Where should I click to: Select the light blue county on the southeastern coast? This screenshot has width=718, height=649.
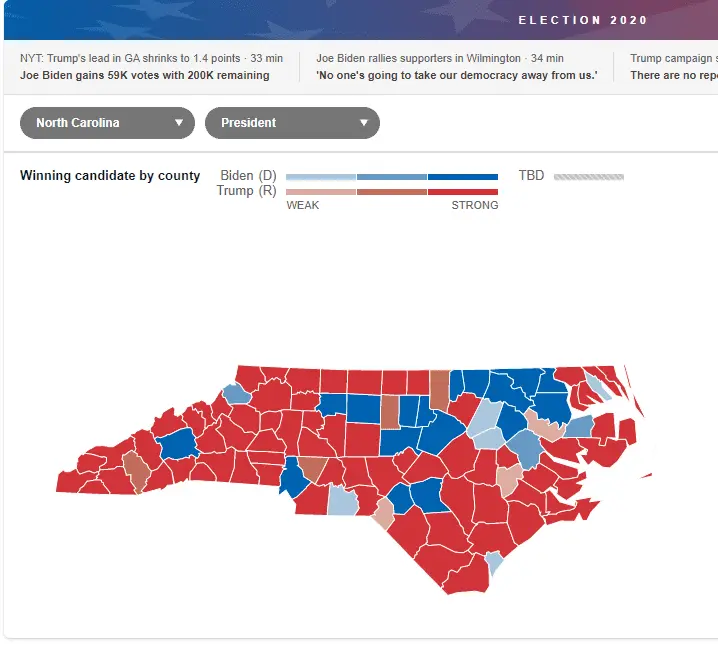[495, 562]
